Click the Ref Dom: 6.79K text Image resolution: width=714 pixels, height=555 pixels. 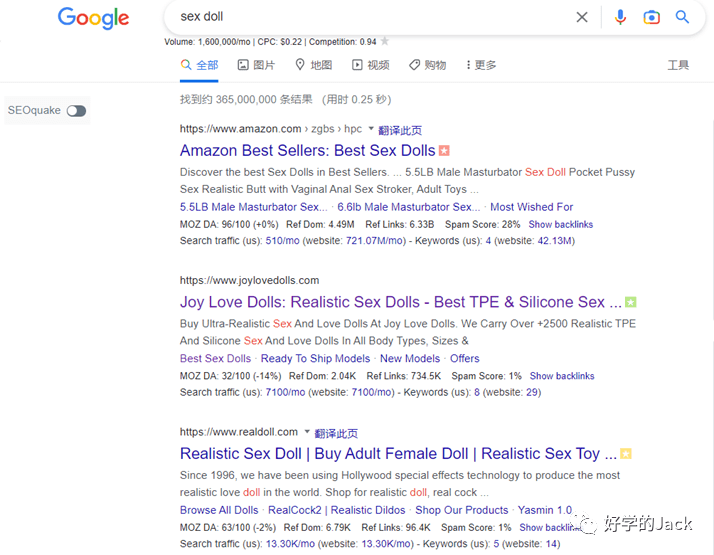click(x=317, y=528)
